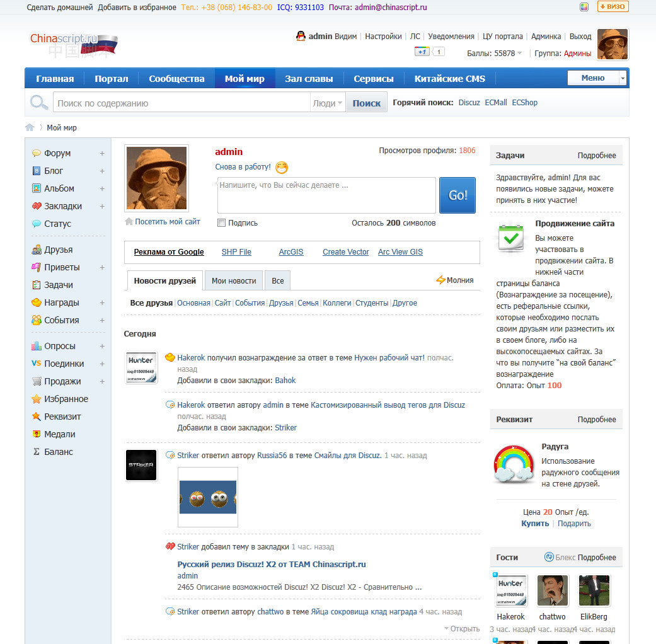Toggle the Подпись checkbox
This screenshot has width=656, height=644.
tap(221, 222)
